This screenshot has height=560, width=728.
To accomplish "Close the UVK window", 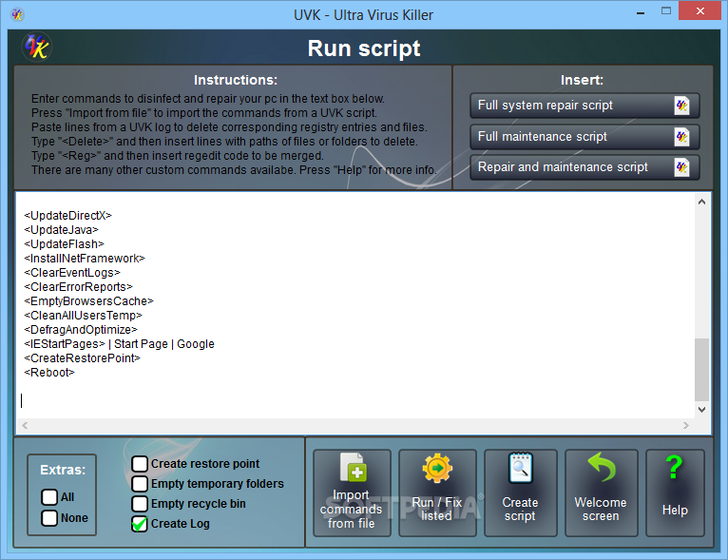I will [x=699, y=10].
